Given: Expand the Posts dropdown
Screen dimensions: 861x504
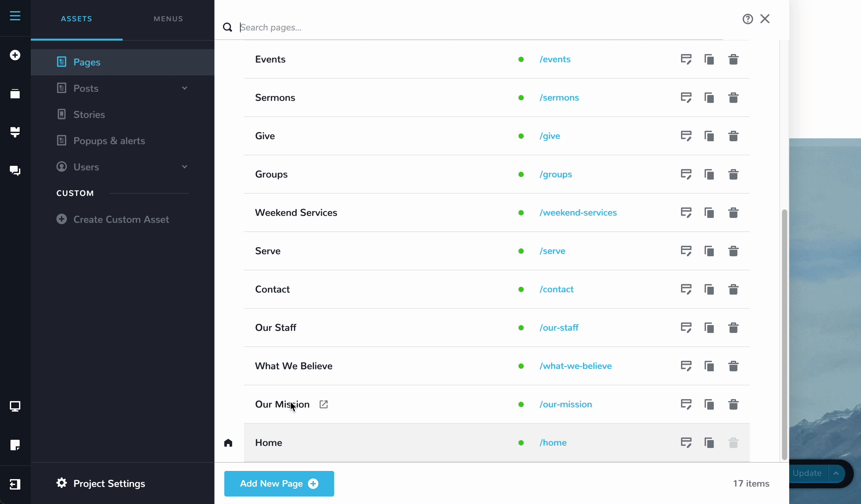Looking at the screenshot, I should [185, 88].
